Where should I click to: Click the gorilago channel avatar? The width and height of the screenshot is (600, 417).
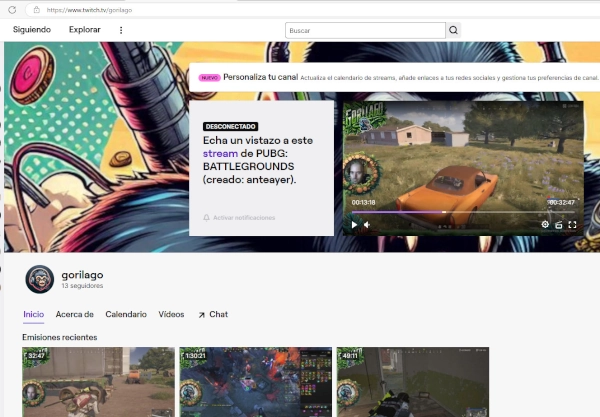click(x=39, y=280)
